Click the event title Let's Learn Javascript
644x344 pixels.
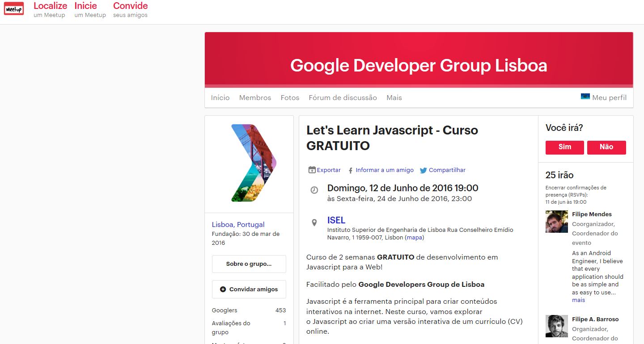[x=392, y=138]
